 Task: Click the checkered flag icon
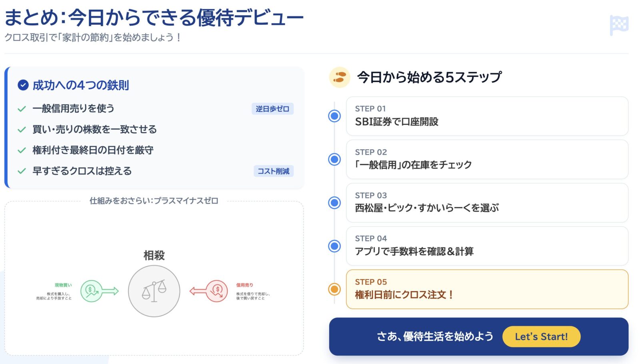[619, 25]
